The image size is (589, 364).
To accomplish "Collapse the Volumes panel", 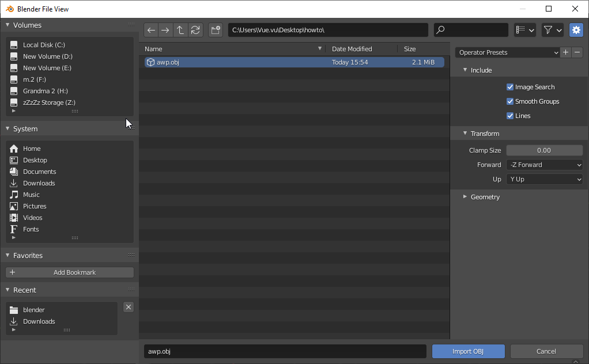I will coord(7,25).
